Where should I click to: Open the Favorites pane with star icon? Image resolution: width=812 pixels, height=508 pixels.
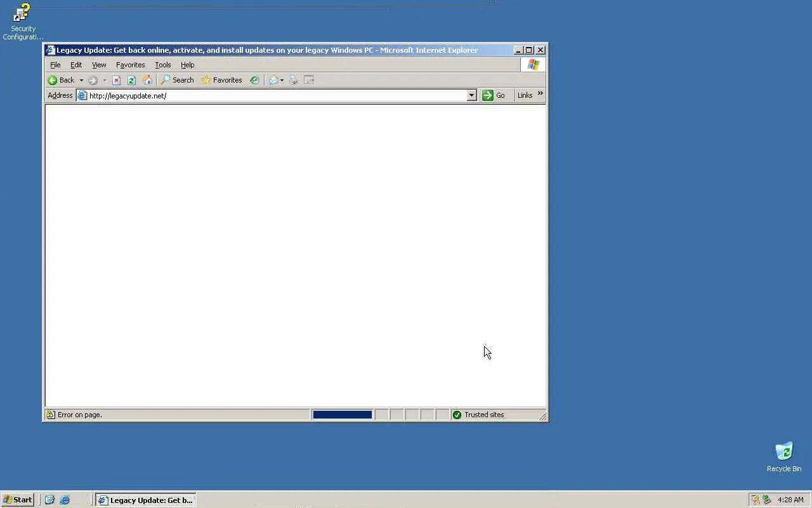pos(221,80)
